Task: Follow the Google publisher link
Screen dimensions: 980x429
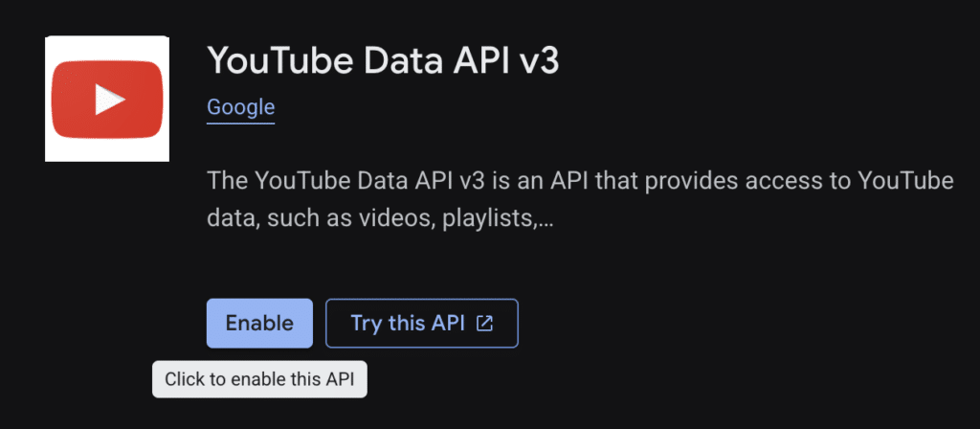Action: (240, 107)
